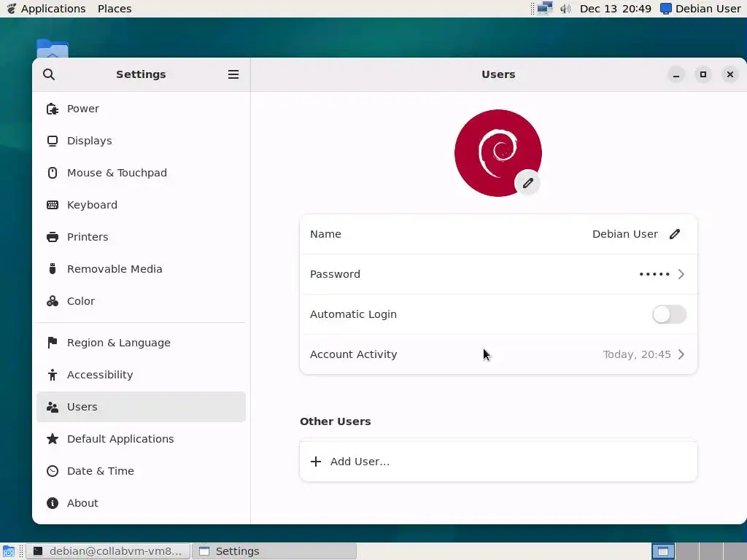Switch to the terminal taskbar window

108,551
